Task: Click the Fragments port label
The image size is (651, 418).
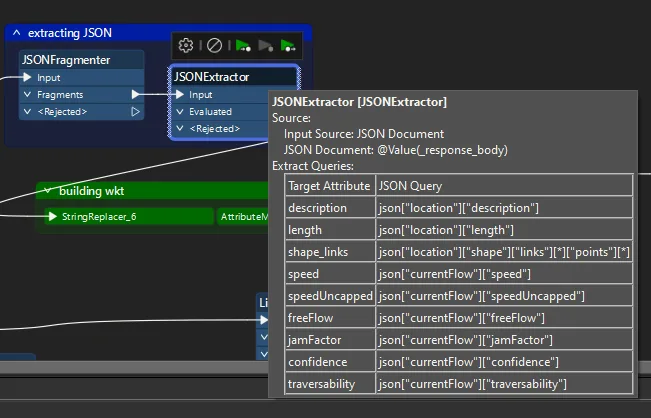Action: tap(60, 95)
